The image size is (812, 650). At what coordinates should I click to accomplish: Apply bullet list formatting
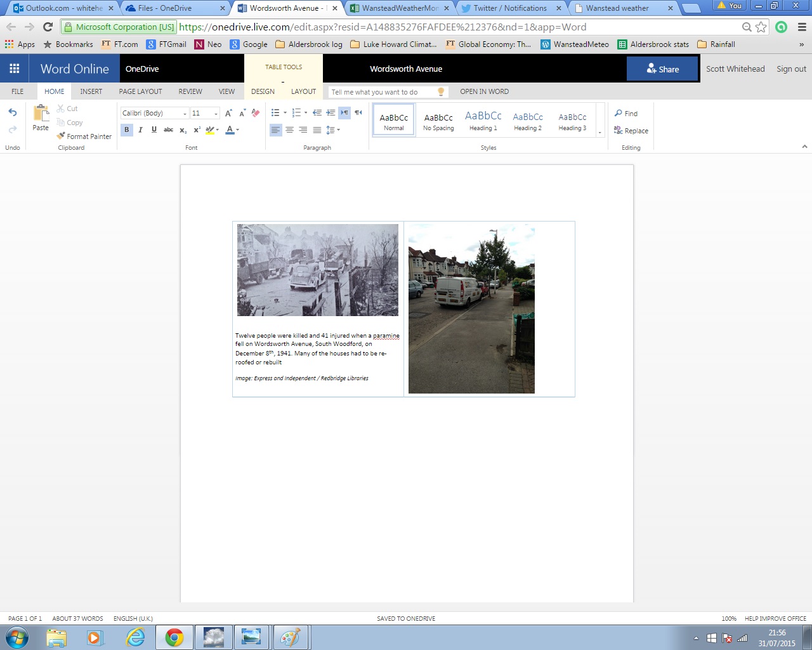(275, 113)
